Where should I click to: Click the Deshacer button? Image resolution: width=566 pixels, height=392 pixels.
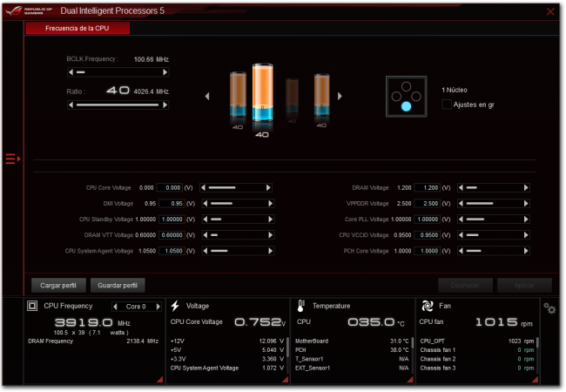pyautogui.click(x=465, y=286)
